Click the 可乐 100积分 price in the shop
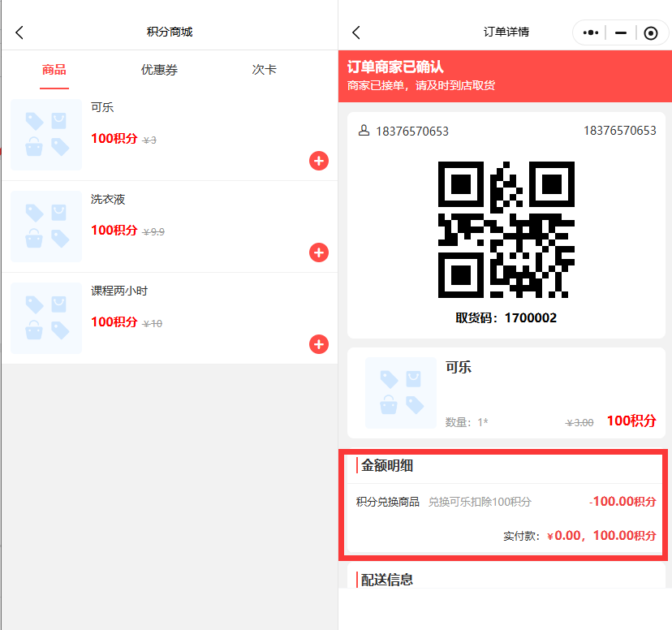This screenshot has width=672, height=630. click(x=114, y=139)
